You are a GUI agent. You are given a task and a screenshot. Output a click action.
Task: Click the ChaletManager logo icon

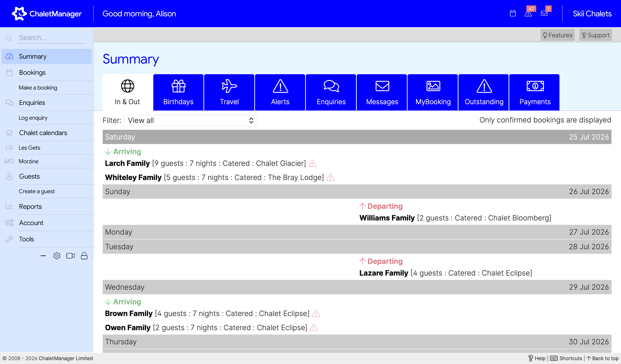[19, 14]
